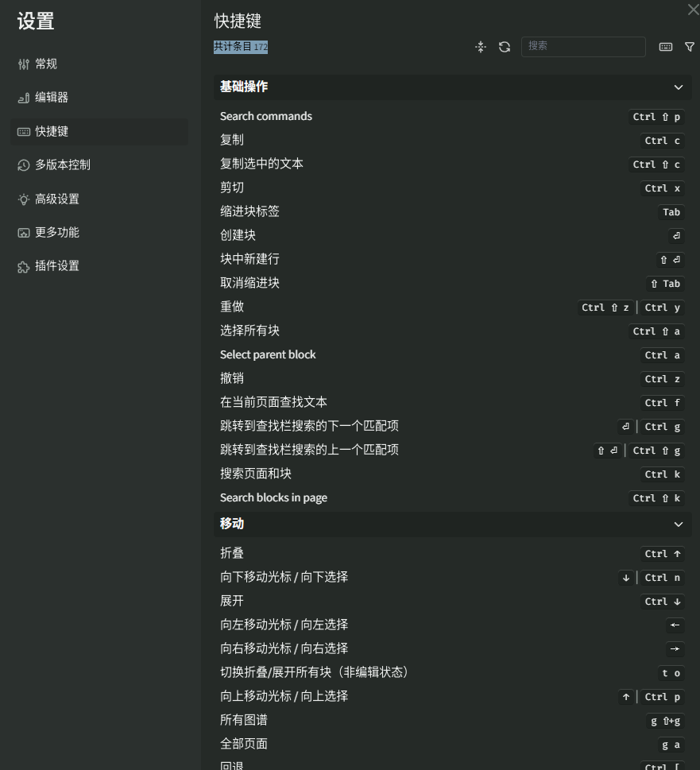Collapse the 基础操作 section chevron
Viewport: 700px width, 770px height.
pos(679,87)
